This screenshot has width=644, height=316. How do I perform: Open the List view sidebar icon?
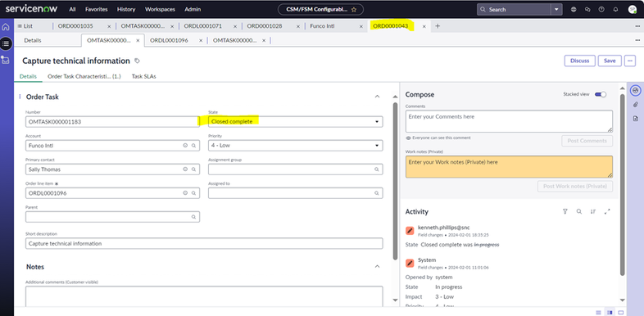6,43
